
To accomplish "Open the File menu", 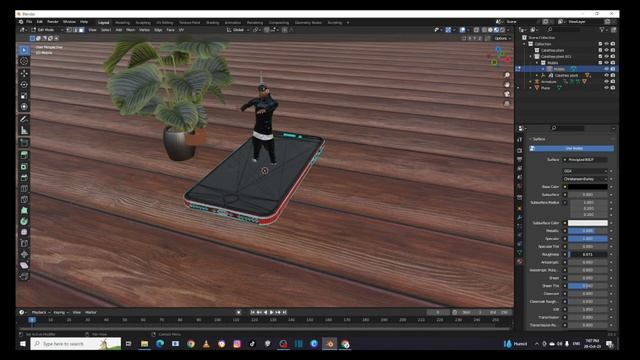I will (29, 22).
